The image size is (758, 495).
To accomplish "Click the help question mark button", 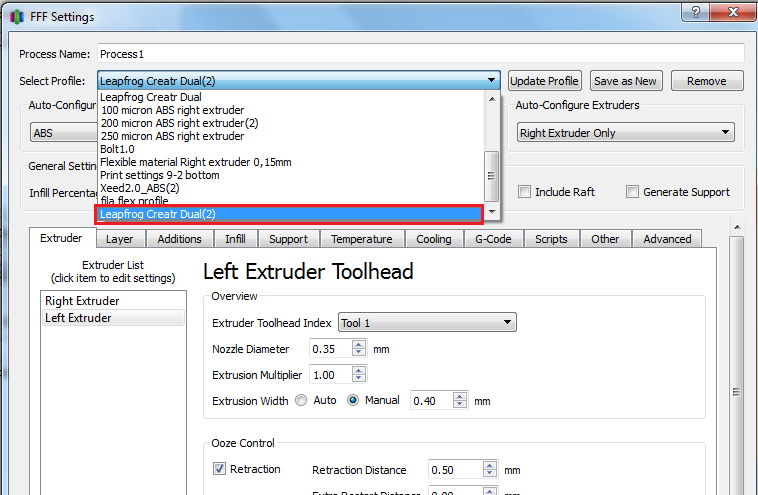I will point(696,12).
